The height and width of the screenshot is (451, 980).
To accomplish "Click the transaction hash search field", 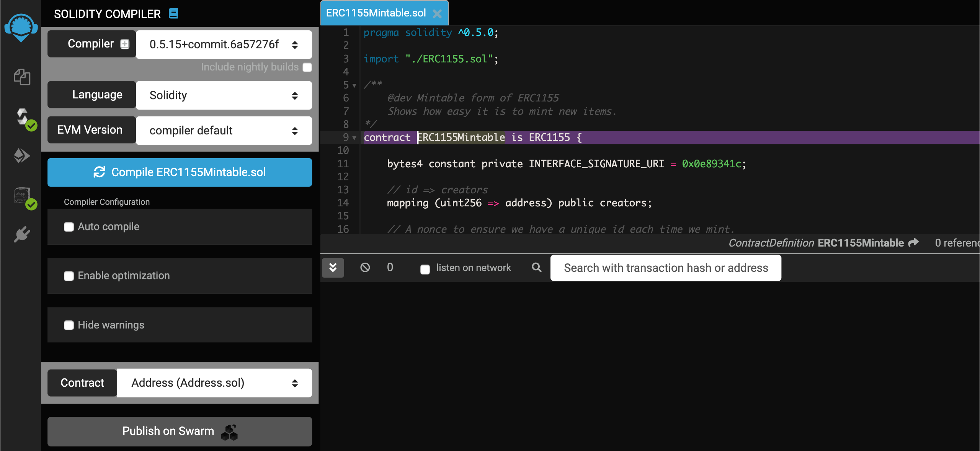I will 666,268.
